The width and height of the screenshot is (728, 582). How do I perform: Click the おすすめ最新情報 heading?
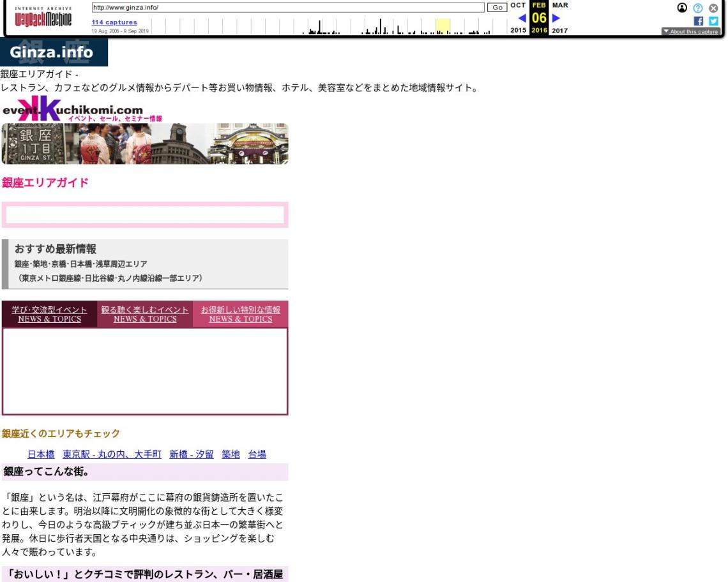click(56, 249)
